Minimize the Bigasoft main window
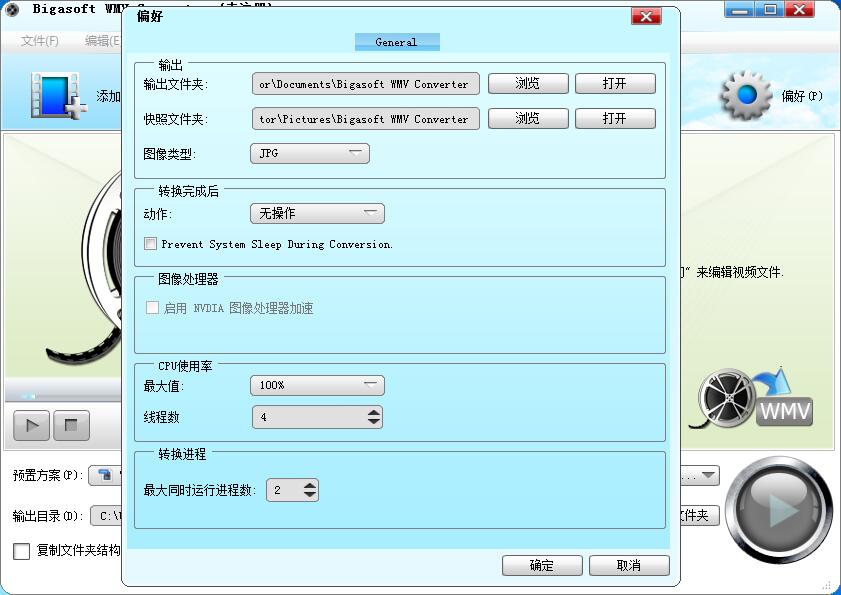Screen dimensions: 841x595 pyautogui.click(x=740, y=9)
